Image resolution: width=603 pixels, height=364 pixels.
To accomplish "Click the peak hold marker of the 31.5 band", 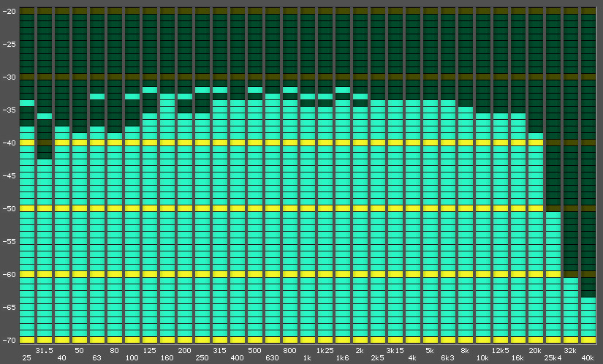I will (45, 116).
